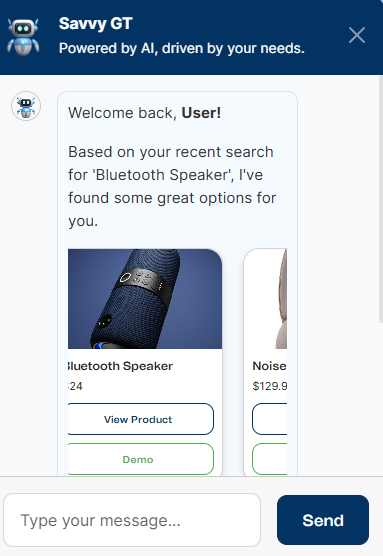Click the chat scrollbar thumb on right edge
Viewport: 383px width, 556px height.
pos(381,199)
